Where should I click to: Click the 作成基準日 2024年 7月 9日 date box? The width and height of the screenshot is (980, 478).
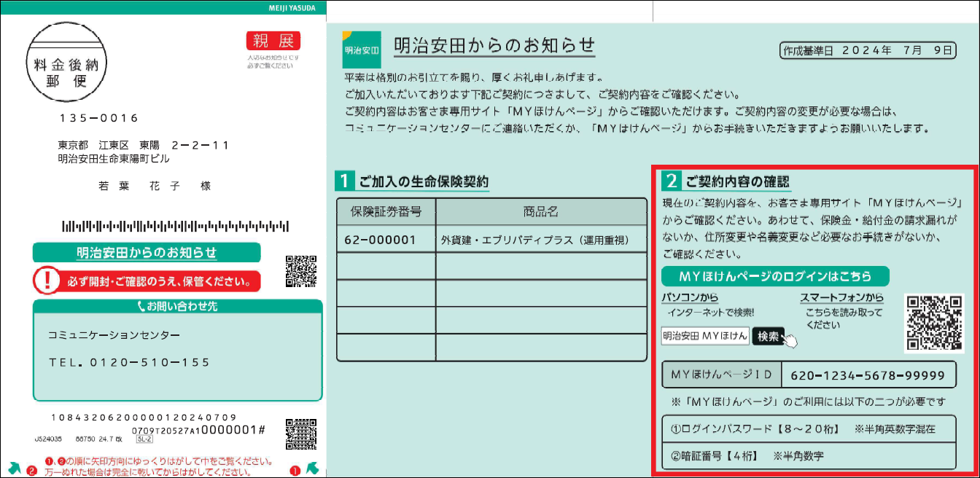click(x=867, y=50)
